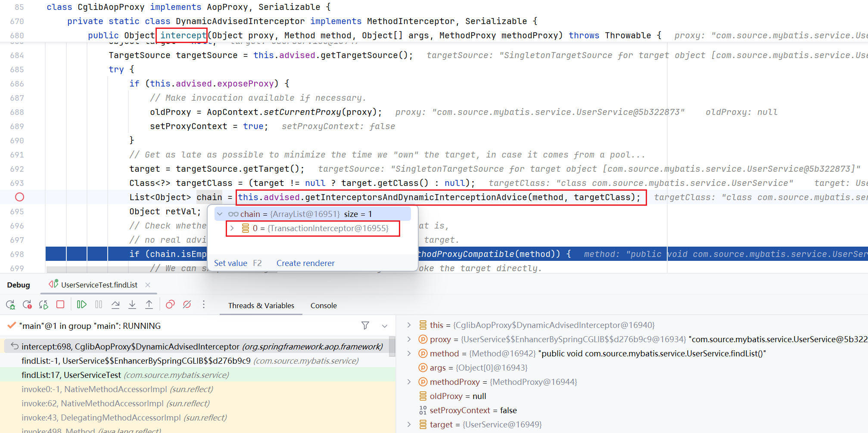Expand the proxy variable node

[x=409, y=339]
